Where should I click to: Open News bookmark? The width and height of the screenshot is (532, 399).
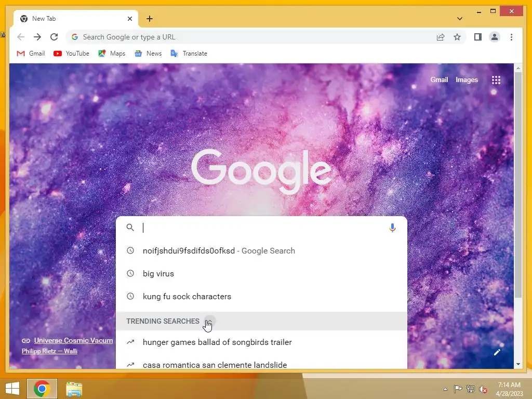[x=148, y=54]
